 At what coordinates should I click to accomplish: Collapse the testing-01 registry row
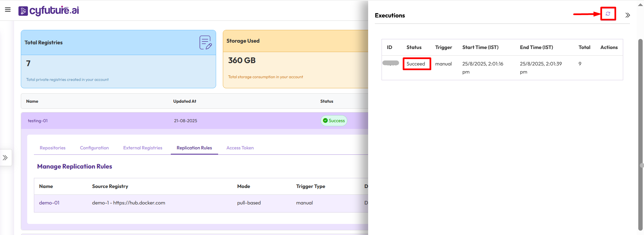click(38, 121)
